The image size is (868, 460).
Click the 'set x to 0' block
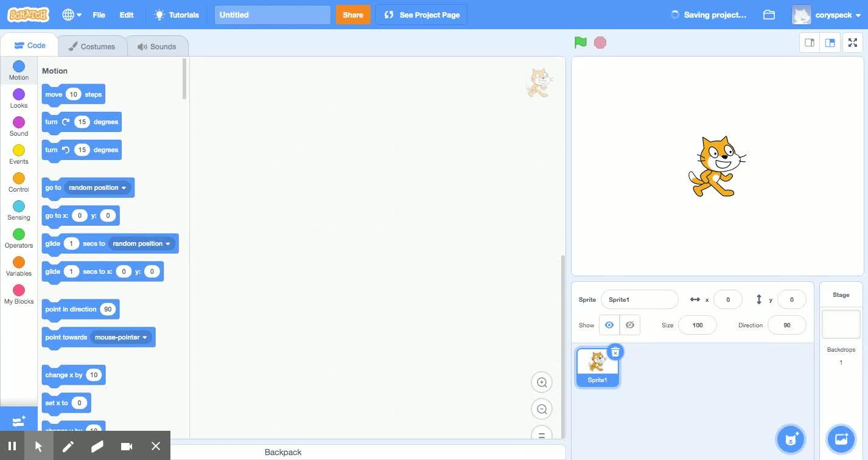click(x=66, y=403)
